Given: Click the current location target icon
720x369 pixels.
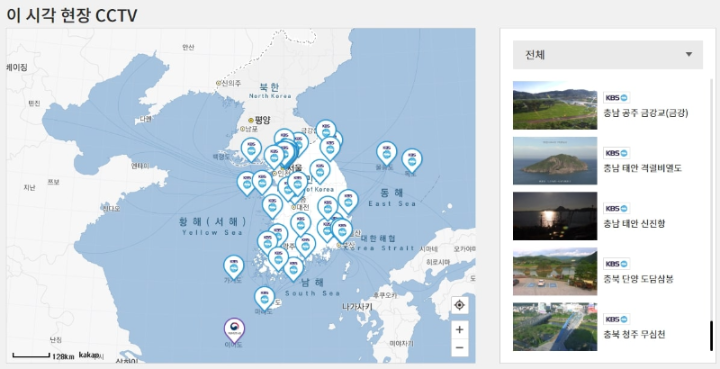Looking at the screenshot, I should (460, 305).
